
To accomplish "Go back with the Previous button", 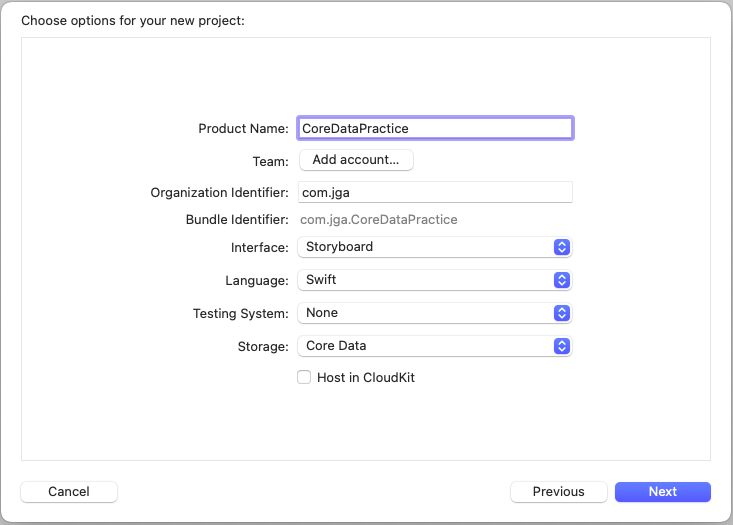I will 558,492.
